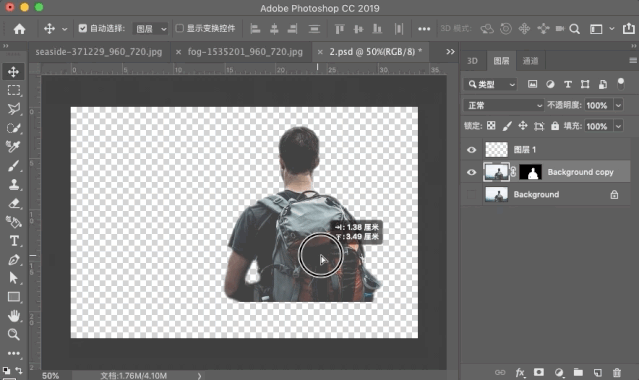Open the opacity (不透明度) slider arrow
Screen dimensions: 639x380
pos(618,105)
